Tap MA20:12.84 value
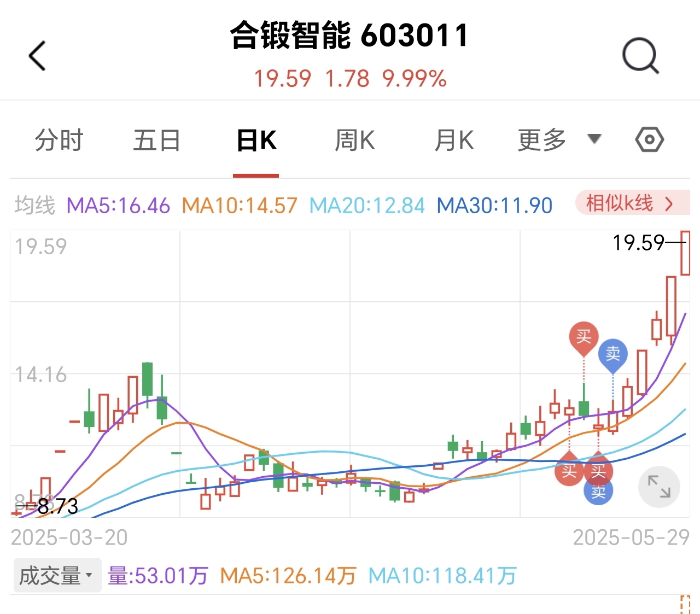Viewport: 700px width, 614px height. (x=367, y=206)
